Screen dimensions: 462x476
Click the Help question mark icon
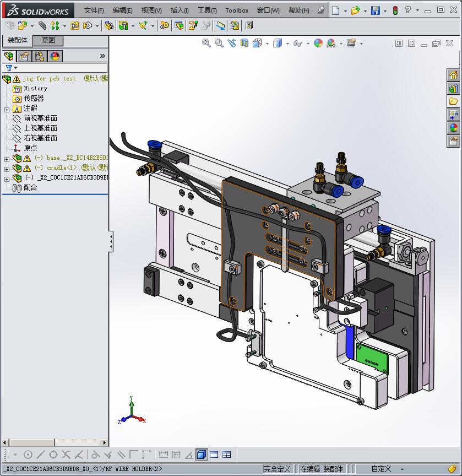point(407,10)
